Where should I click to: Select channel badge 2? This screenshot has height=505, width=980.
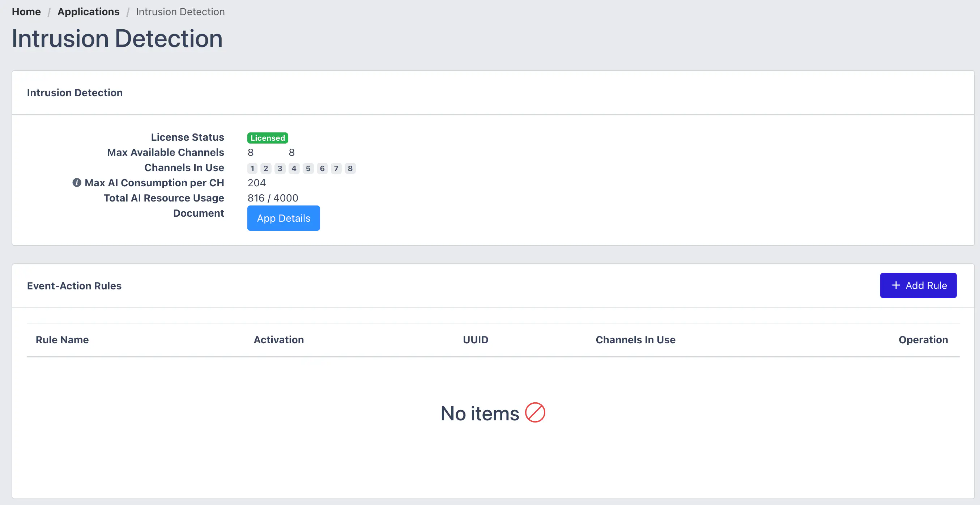pyautogui.click(x=266, y=168)
